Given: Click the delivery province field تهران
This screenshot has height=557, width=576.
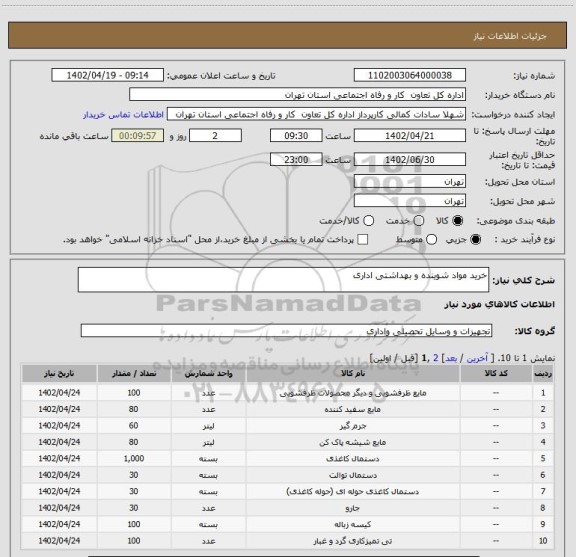Looking at the screenshot, I should pos(410,182).
